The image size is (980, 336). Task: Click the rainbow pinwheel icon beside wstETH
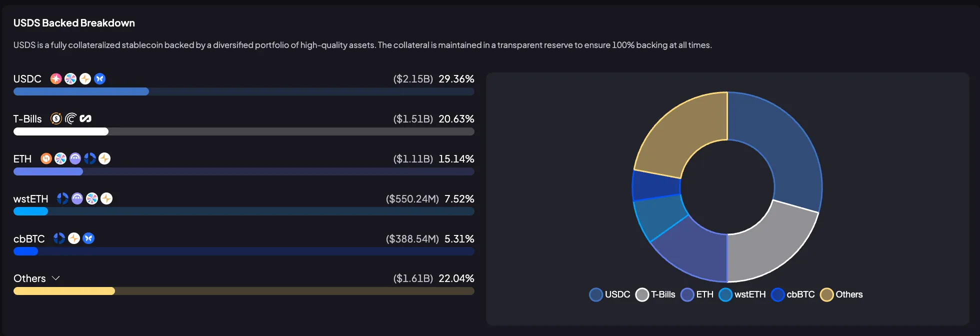[92, 198]
